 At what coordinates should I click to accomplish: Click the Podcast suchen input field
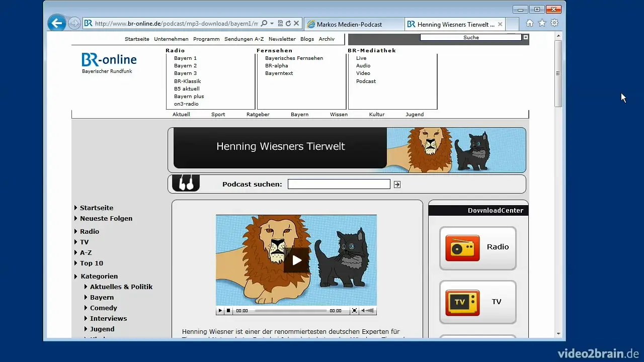[x=339, y=185]
